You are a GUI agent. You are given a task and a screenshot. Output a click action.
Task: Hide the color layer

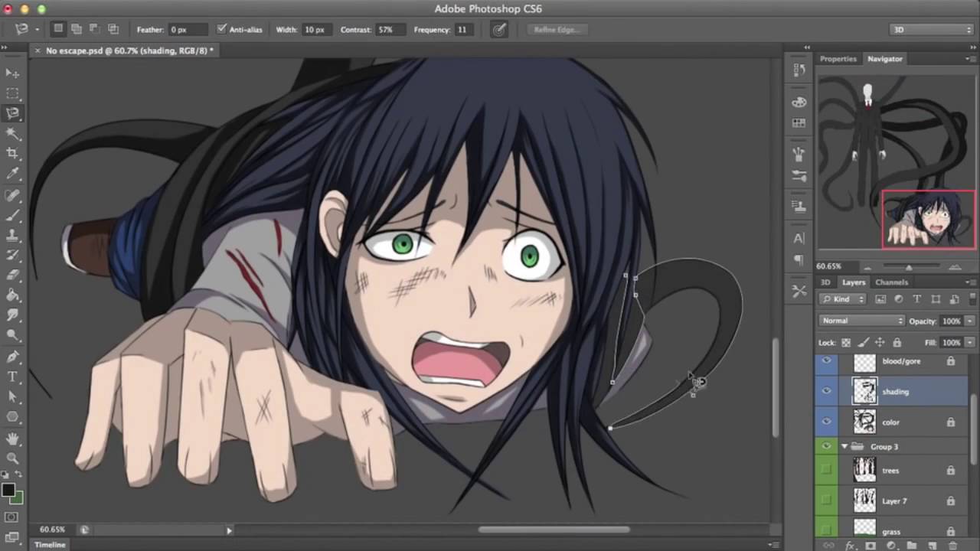826,422
